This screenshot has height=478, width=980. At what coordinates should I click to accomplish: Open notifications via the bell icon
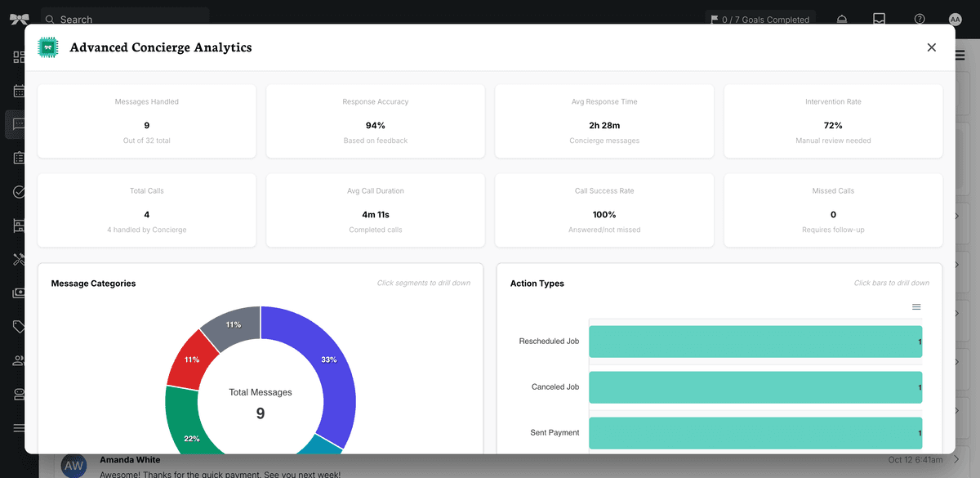point(841,19)
